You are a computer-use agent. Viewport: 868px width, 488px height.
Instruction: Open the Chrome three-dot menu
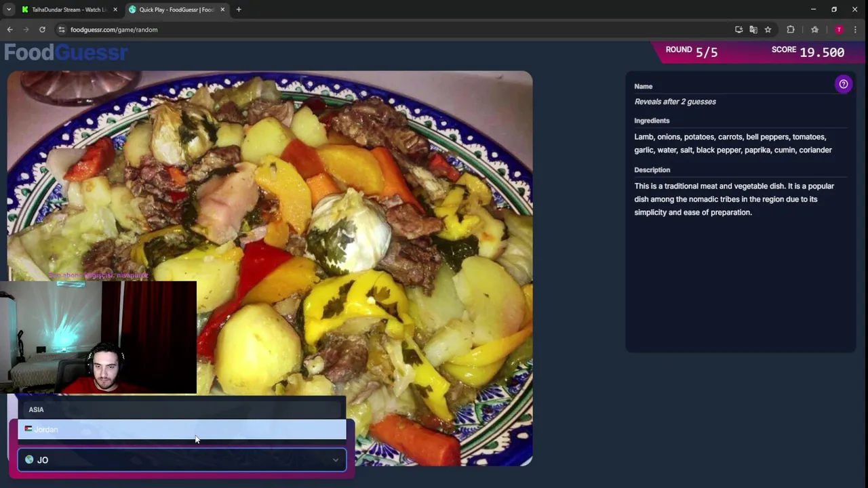point(855,30)
